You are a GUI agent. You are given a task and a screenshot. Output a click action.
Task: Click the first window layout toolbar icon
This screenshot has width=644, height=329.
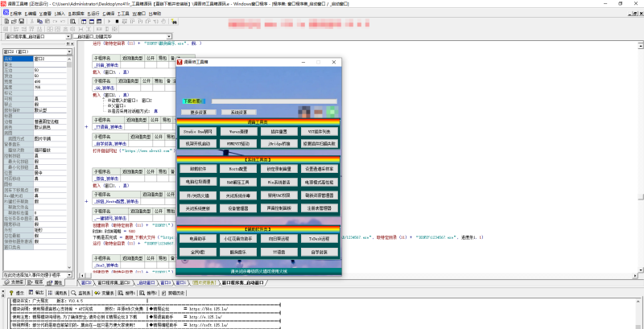tap(84, 21)
